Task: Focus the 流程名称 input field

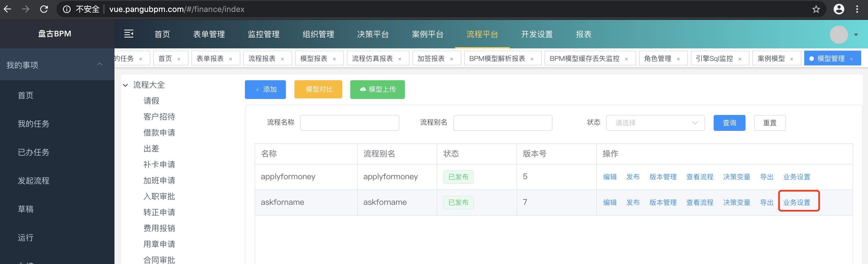Action: (x=349, y=123)
